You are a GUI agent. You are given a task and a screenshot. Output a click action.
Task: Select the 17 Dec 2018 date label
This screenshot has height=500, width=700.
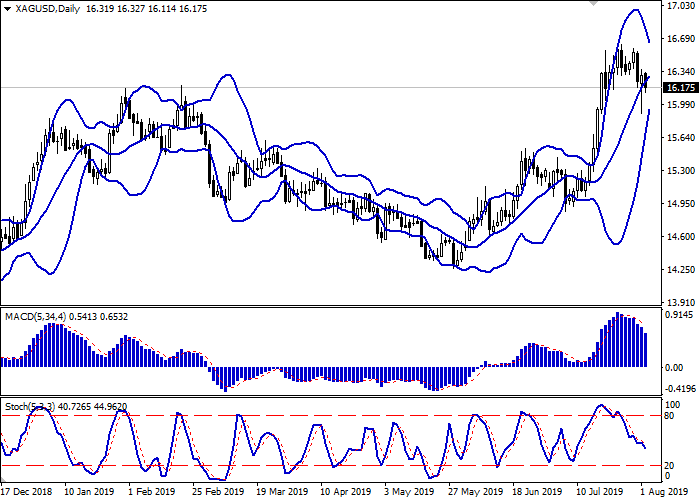[x=27, y=492]
